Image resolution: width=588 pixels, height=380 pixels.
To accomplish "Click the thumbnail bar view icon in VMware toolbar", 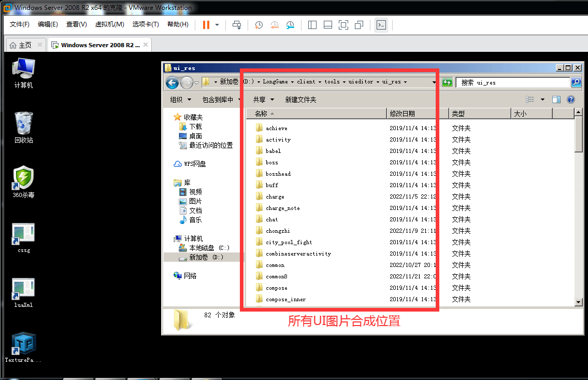I will coord(328,25).
